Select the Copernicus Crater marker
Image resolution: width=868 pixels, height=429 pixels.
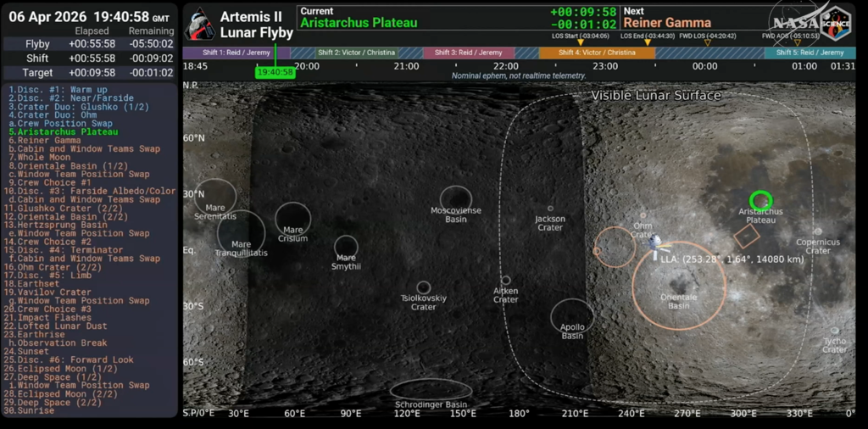click(x=818, y=231)
